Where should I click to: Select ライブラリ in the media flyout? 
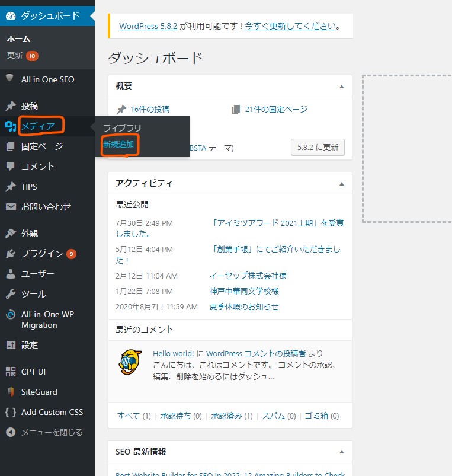pos(122,128)
